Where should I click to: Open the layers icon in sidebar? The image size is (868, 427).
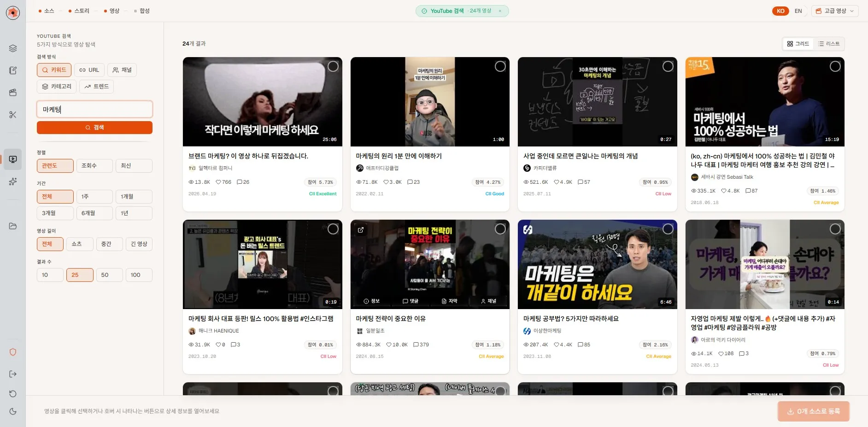[13, 48]
